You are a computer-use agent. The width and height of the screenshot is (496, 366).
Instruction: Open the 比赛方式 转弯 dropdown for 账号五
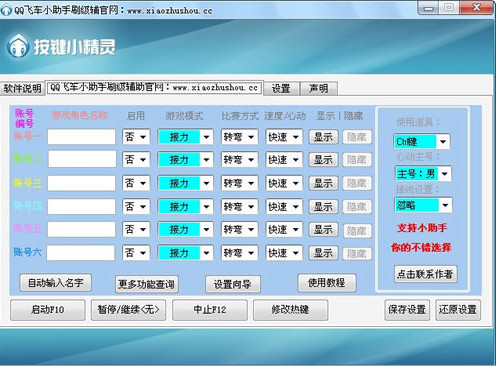[x=239, y=229]
